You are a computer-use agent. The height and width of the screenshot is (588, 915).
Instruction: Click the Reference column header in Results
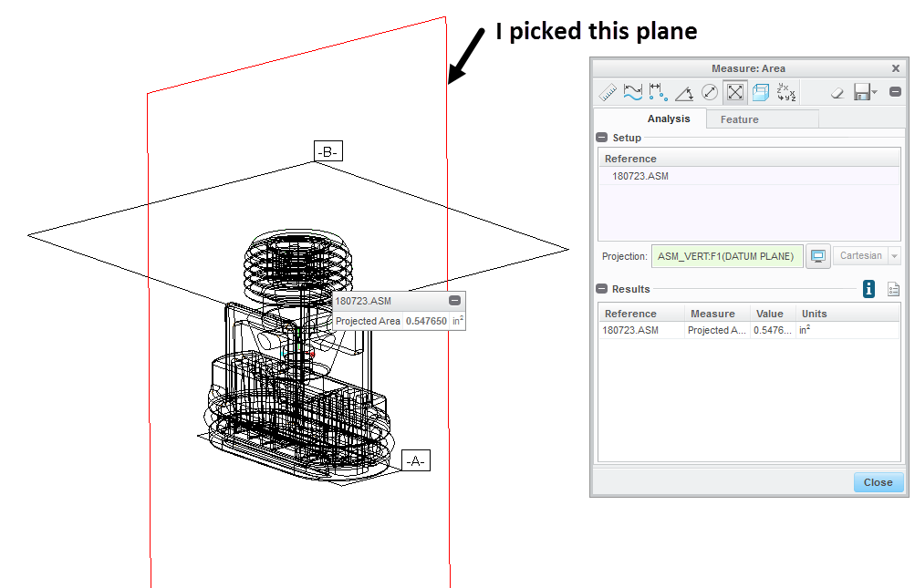[641, 314]
